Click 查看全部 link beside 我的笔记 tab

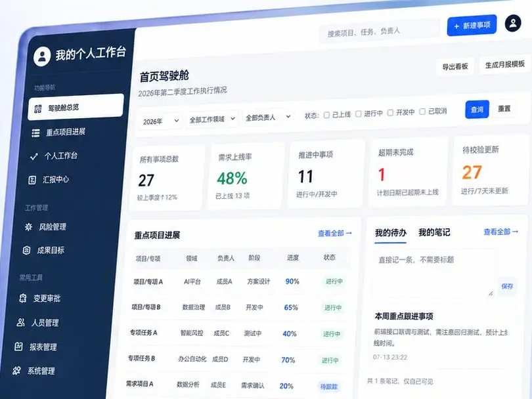pos(500,232)
